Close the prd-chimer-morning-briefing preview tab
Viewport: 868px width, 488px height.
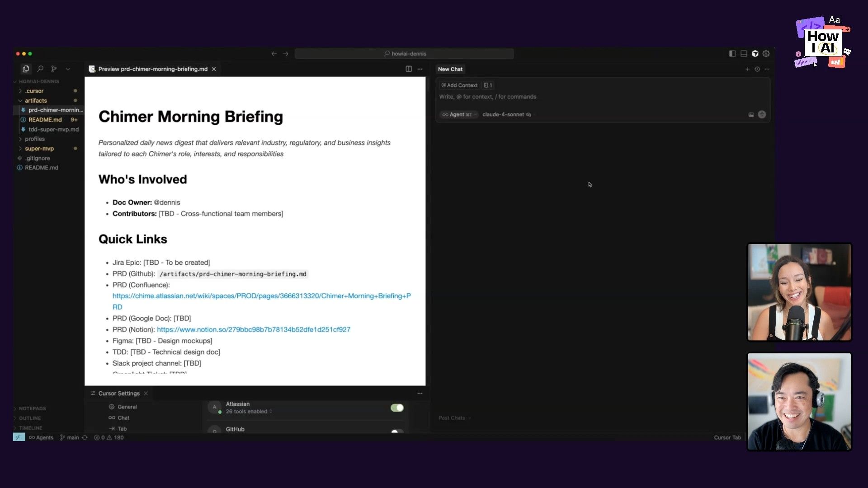(x=214, y=69)
